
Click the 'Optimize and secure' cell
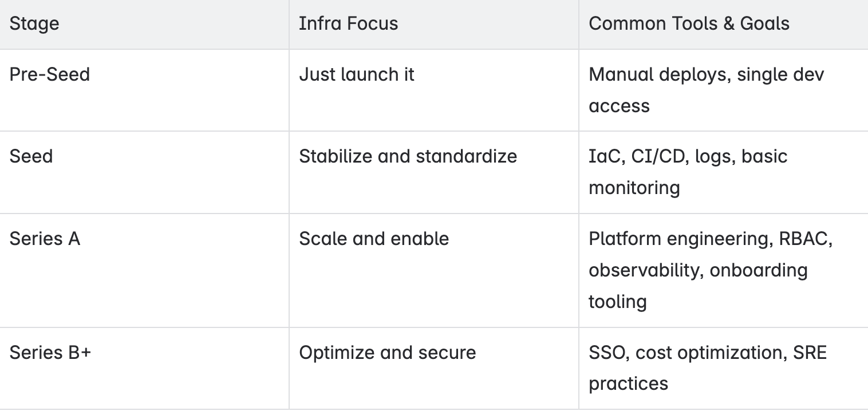click(434, 368)
